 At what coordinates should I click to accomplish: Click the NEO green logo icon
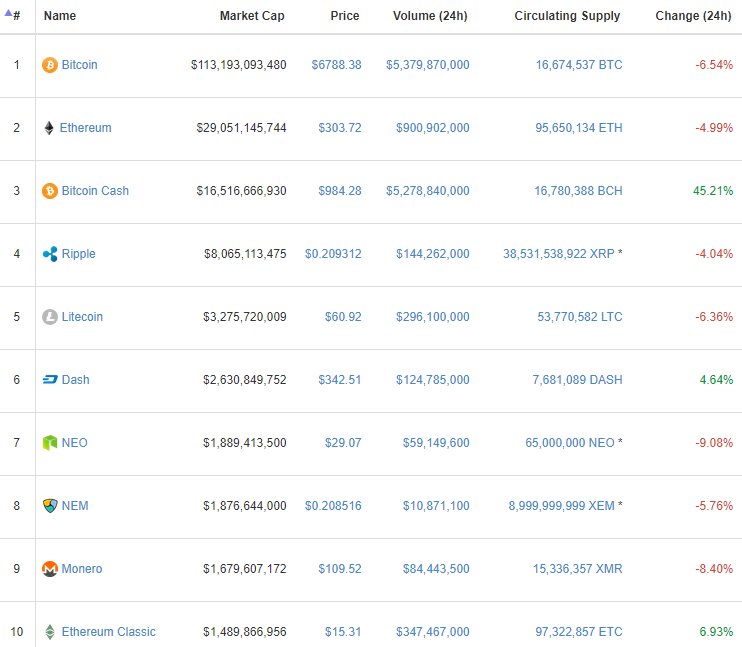tap(50, 443)
